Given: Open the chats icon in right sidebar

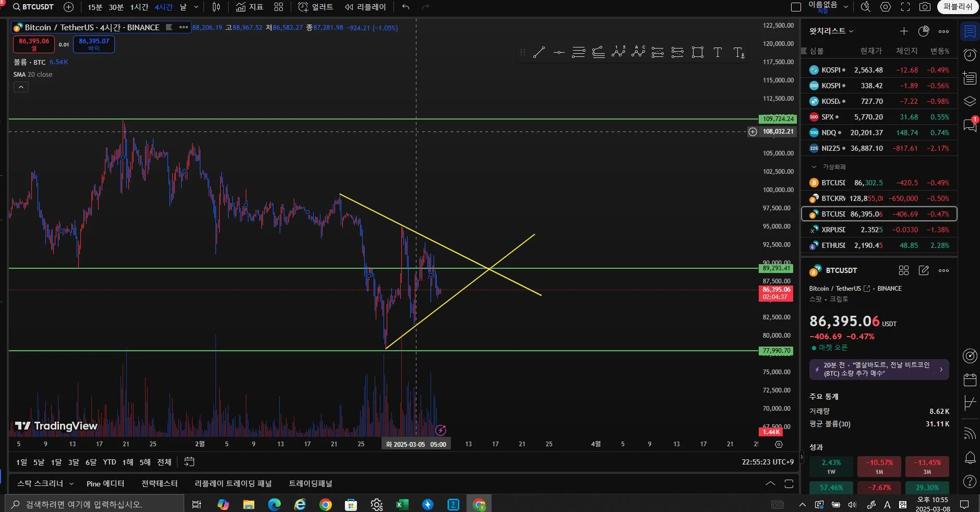Looking at the screenshot, I should pyautogui.click(x=970, y=124).
